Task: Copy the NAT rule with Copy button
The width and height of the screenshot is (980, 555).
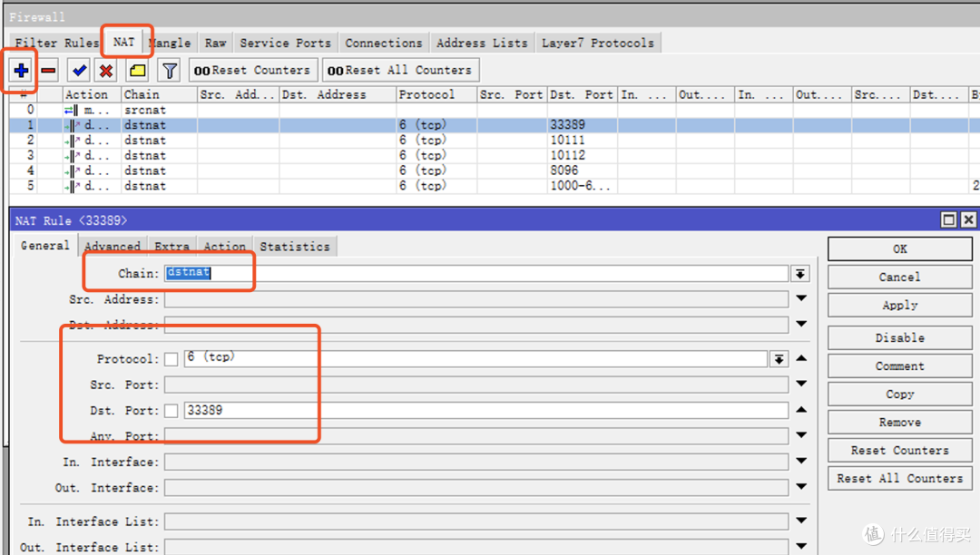Action: pyautogui.click(x=898, y=394)
